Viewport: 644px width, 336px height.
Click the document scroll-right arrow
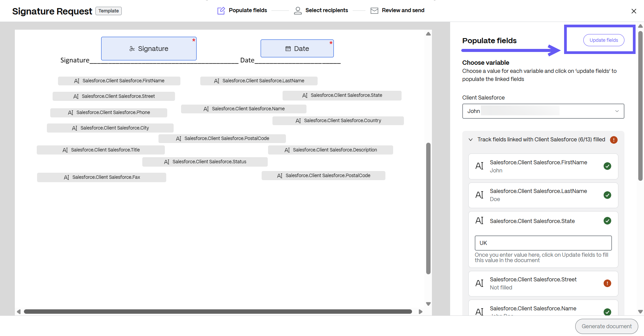420,311
